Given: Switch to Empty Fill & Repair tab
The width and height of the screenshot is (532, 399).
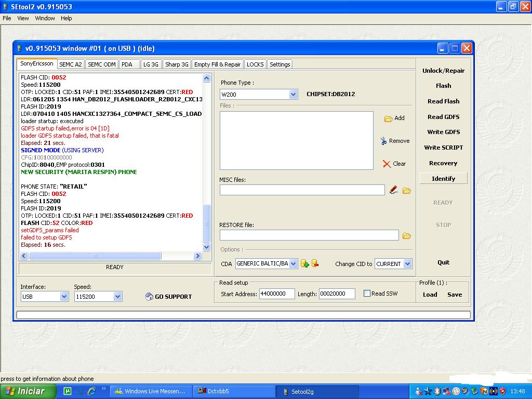Looking at the screenshot, I should 217,64.
